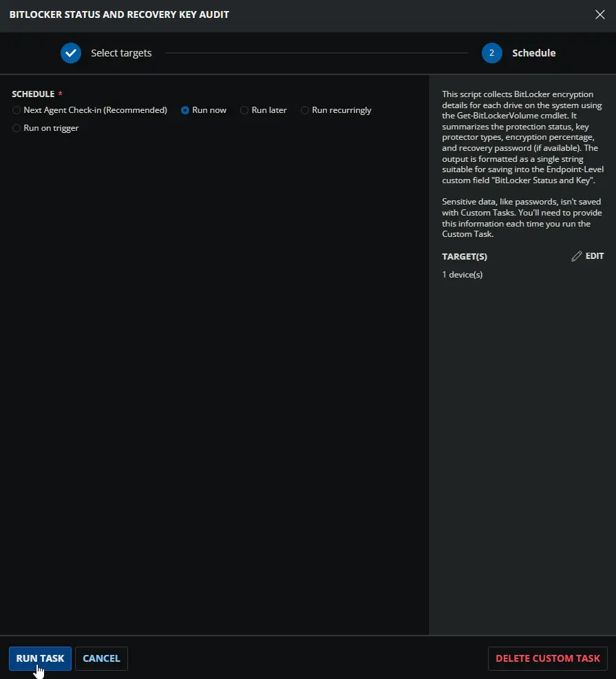This screenshot has width=616, height=679.
Task: Choose the Run later schedule option
Action: tap(244, 110)
